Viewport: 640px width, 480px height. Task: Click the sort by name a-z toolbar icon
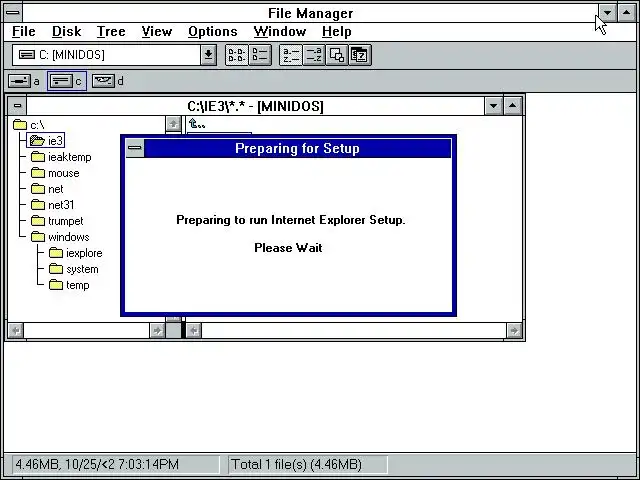(291, 55)
